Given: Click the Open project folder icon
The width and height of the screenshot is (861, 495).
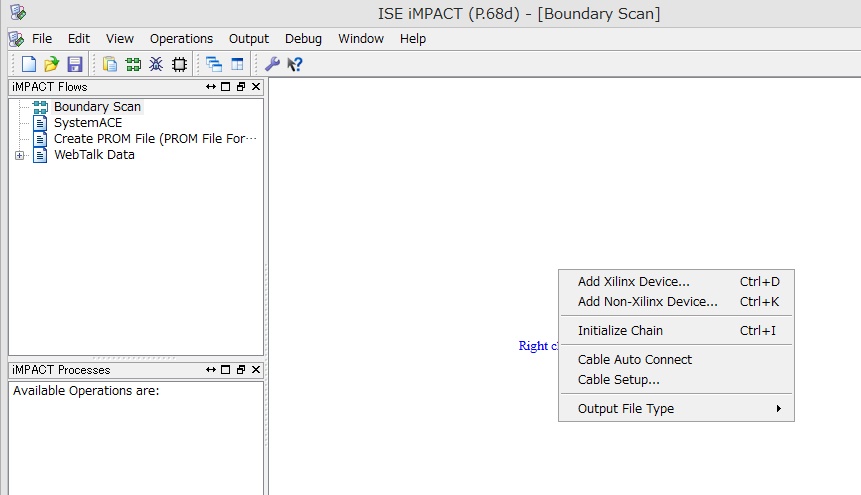Looking at the screenshot, I should click(51, 64).
